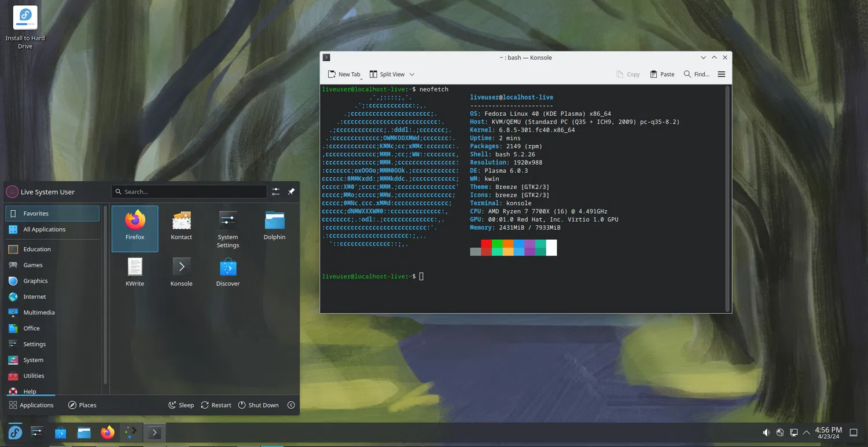Select All Applications category
Image resolution: width=868 pixels, height=447 pixels.
point(53,229)
